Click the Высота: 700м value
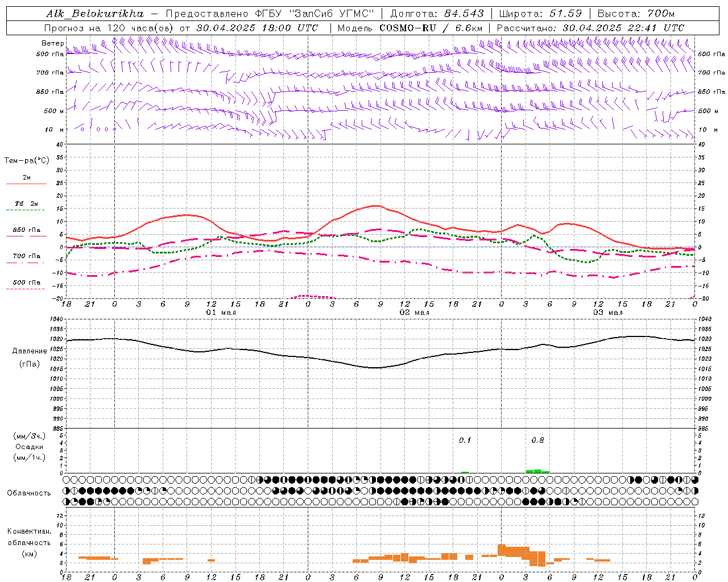The image size is (728, 582). [x=636, y=14]
